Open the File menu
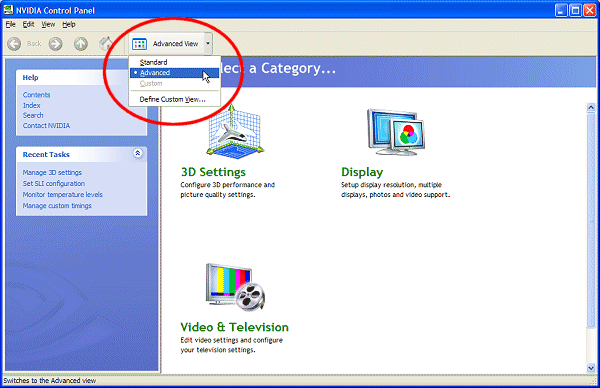600x388 pixels. coord(10,24)
